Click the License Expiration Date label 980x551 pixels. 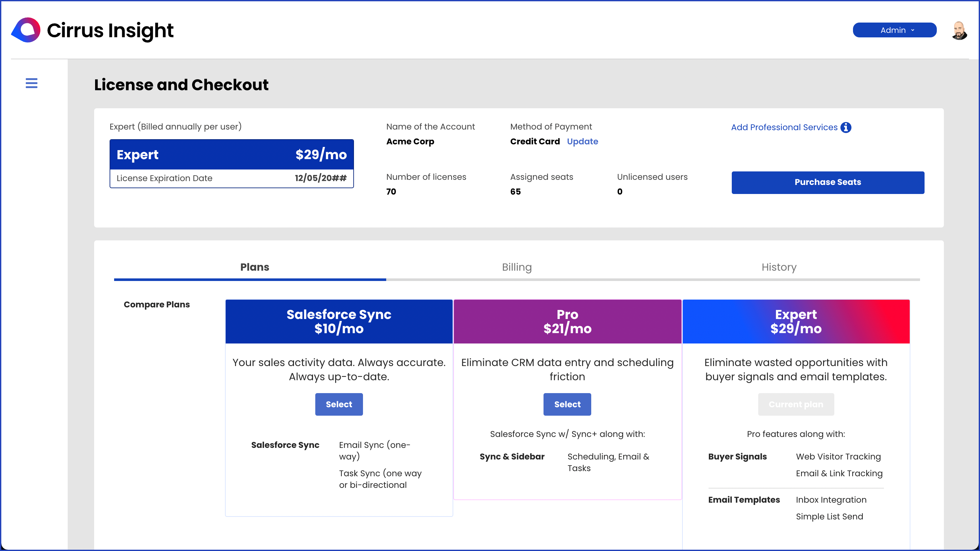(x=164, y=178)
